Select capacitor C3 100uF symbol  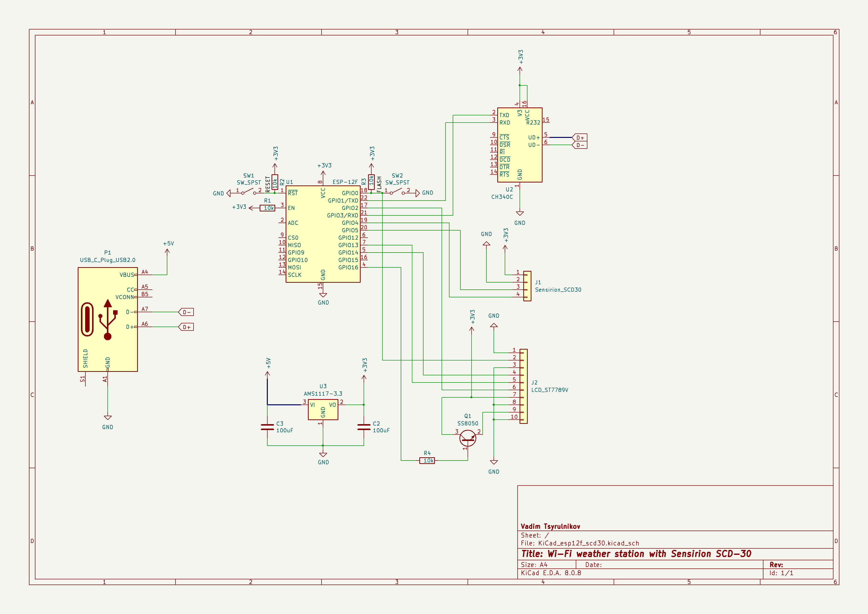coord(267,427)
